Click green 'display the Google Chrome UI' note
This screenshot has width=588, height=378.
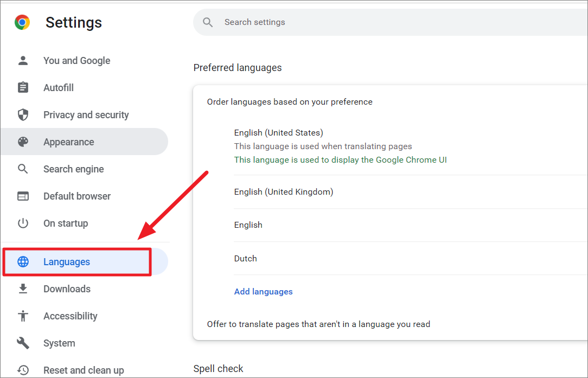[341, 160]
